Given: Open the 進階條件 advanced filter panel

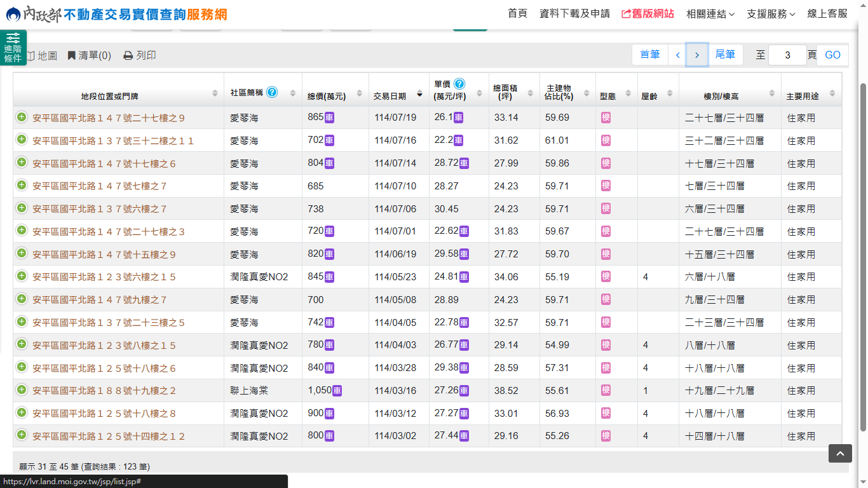Looking at the screenshot, I should pos(13,48).
